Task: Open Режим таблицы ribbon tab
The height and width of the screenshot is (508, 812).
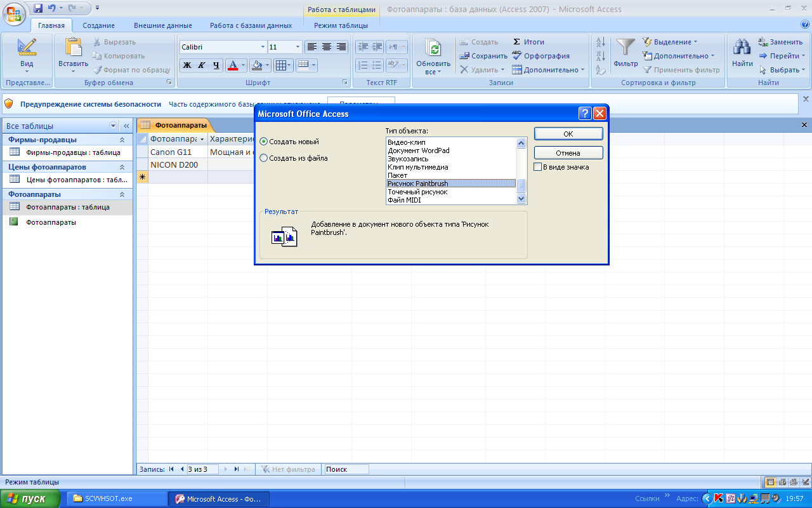Action: (341, 25)
